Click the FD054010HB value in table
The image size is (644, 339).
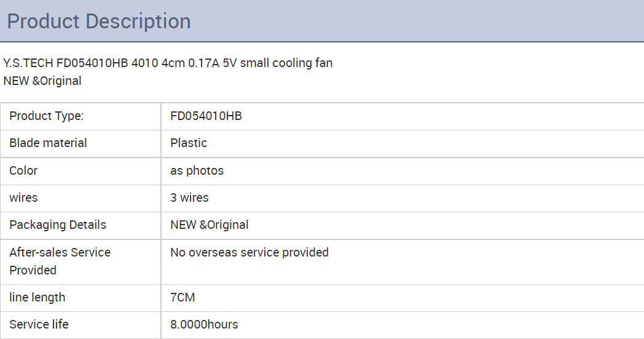[x=206, y=116]
